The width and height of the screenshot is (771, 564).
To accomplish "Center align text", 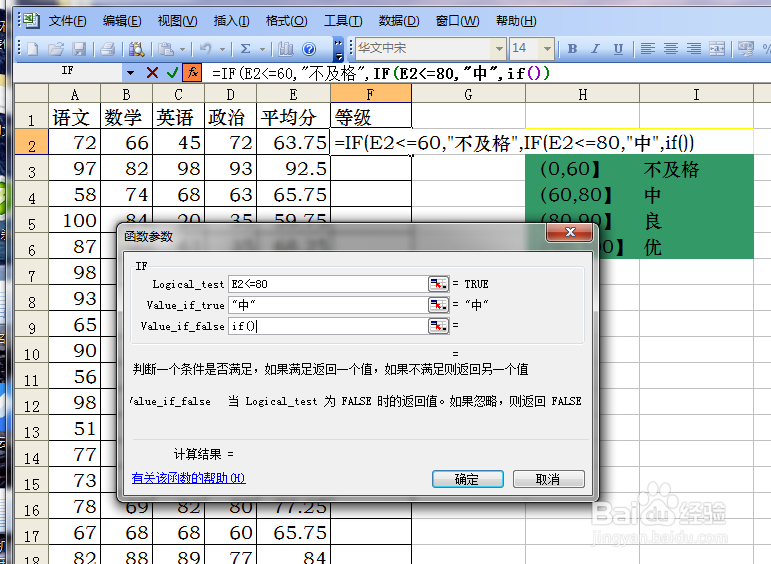I will click(x=671, y=49).
